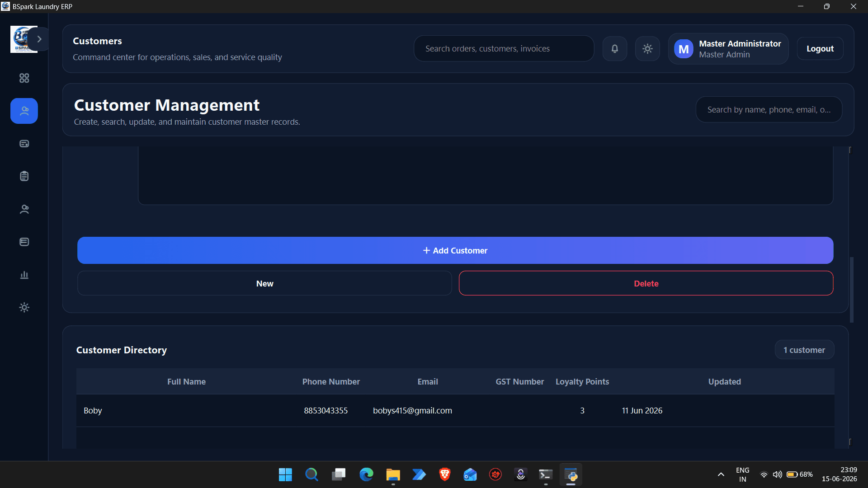Image resolution: width=868 pixels, height=488 pixels.
Task: Sort by Updated column header
Action: tap(725, 381)
